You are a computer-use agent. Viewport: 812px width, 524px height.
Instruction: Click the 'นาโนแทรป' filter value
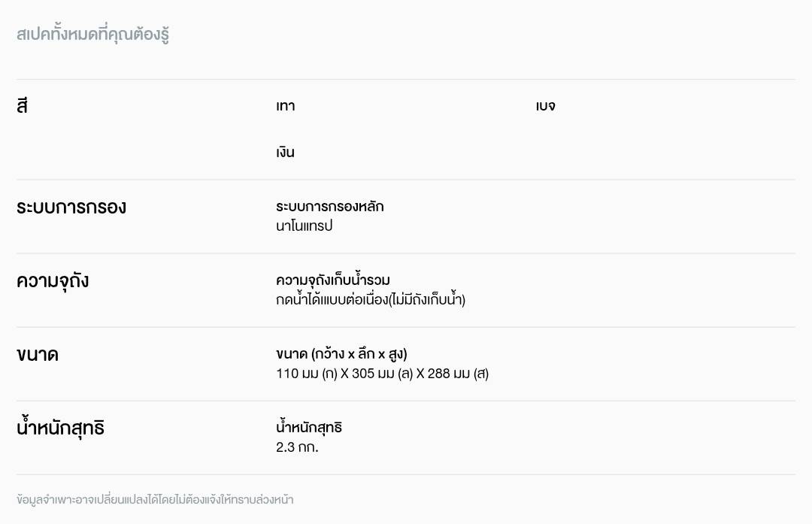point(304,226)
